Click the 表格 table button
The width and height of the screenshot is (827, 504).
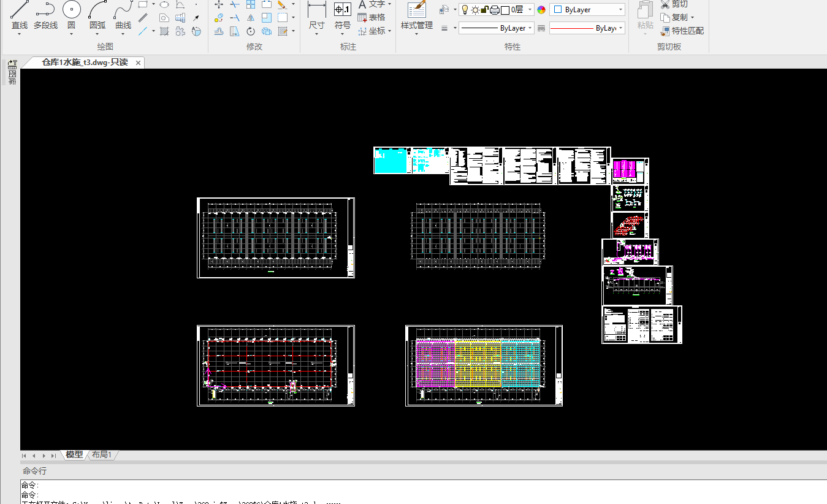(372, 18)
